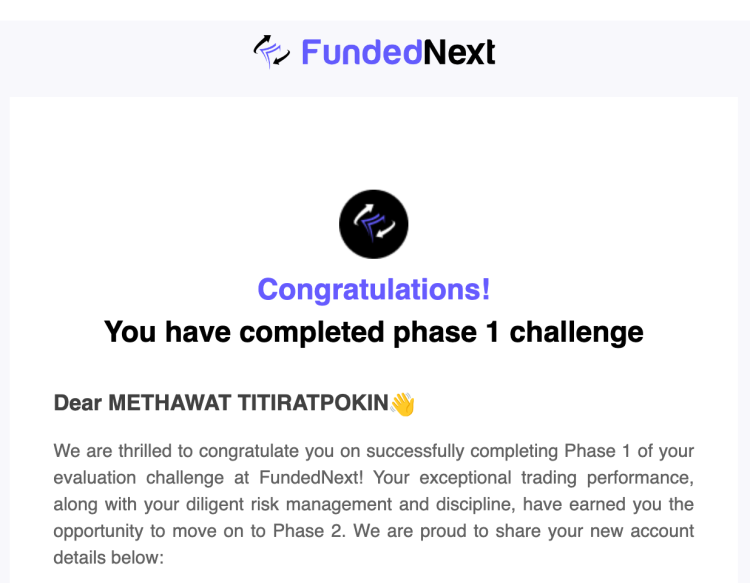Screen dimensions: 750x583
Task: Click the FundedNext arrows logo in header
Action: (271, 51)
